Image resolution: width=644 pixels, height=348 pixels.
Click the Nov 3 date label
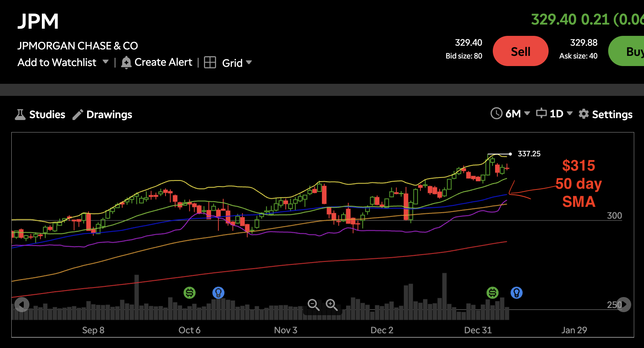286,330
